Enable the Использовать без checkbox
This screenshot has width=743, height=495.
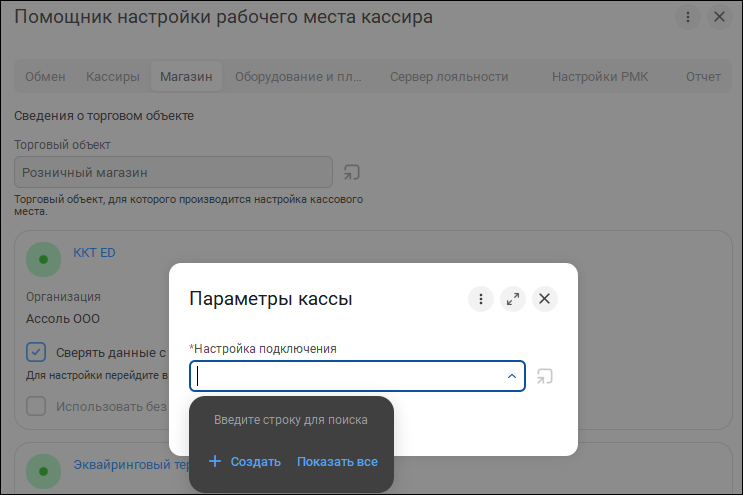coord(36,406)
